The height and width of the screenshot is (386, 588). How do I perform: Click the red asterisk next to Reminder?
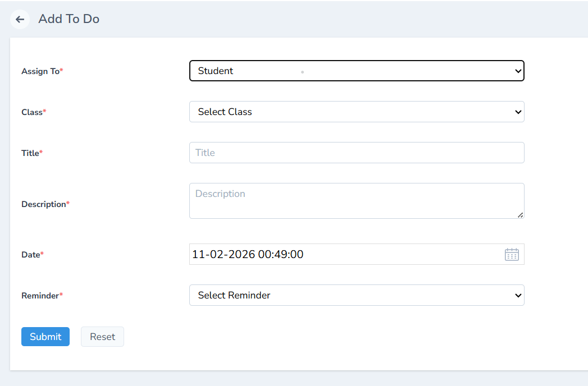[62, 293]
